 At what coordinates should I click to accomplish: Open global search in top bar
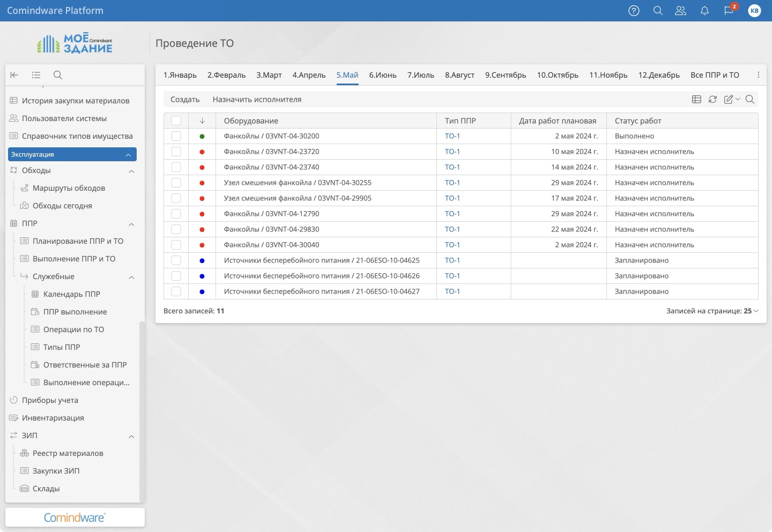pos(658,11)
